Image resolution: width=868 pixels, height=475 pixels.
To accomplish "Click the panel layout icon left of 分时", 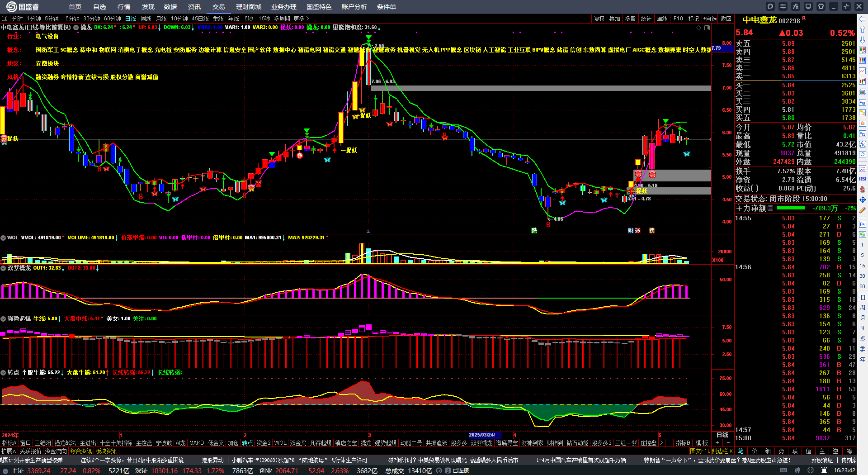I will coord(5,19).
